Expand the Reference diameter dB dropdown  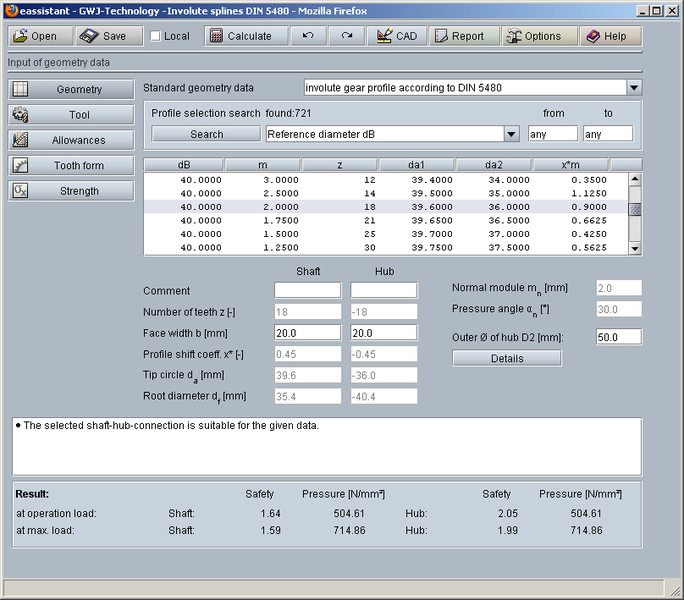pos(511,134)
